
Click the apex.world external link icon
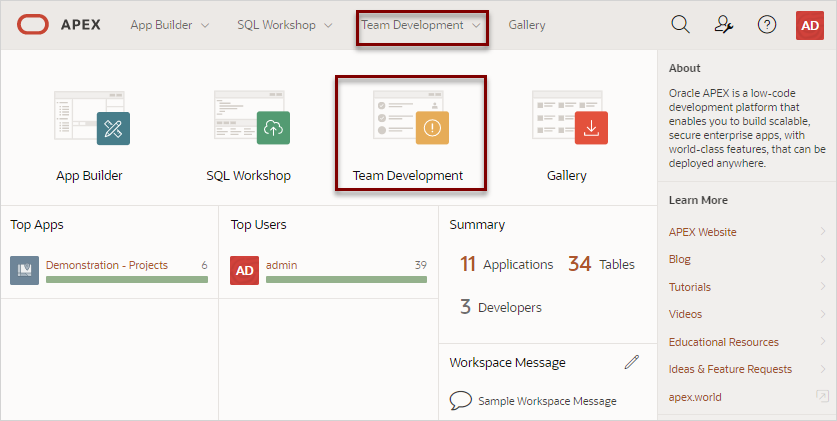pos(822,396)
